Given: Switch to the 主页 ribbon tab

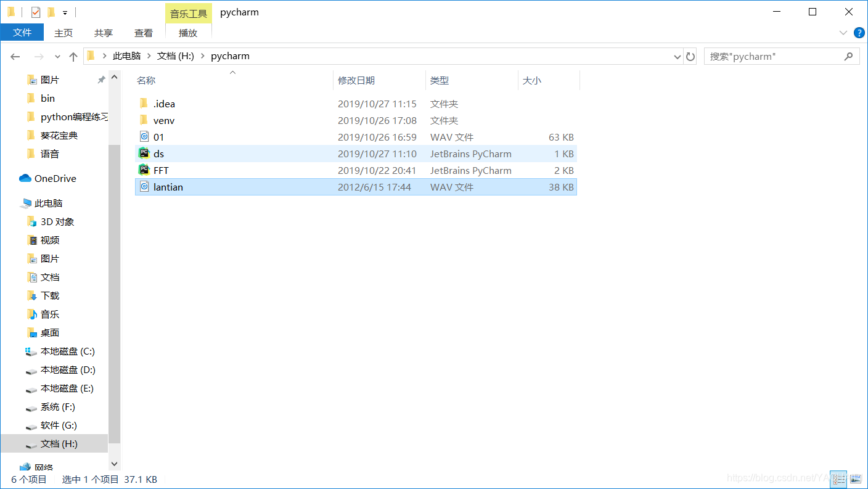Looking at the screenshot, I should click(63, 33).
